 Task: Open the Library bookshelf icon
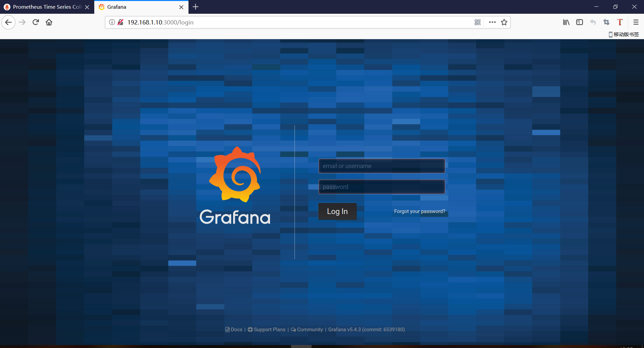coord(566,22)
